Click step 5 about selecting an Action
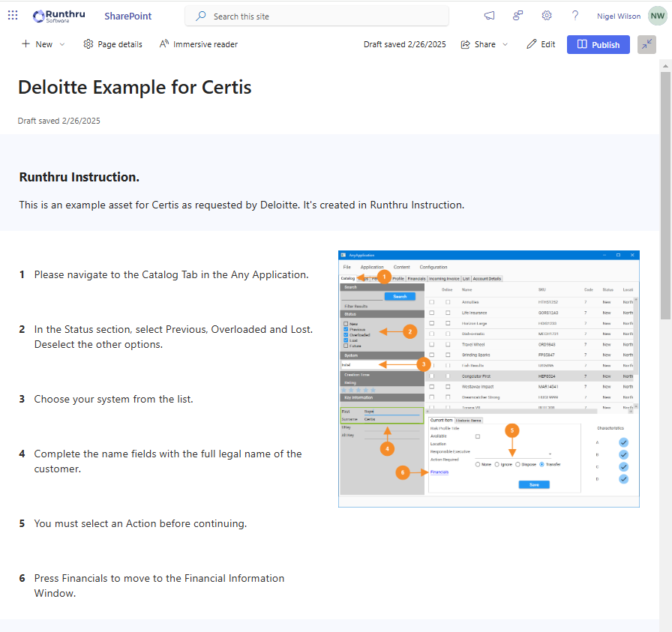 click(x=140, y=523)
